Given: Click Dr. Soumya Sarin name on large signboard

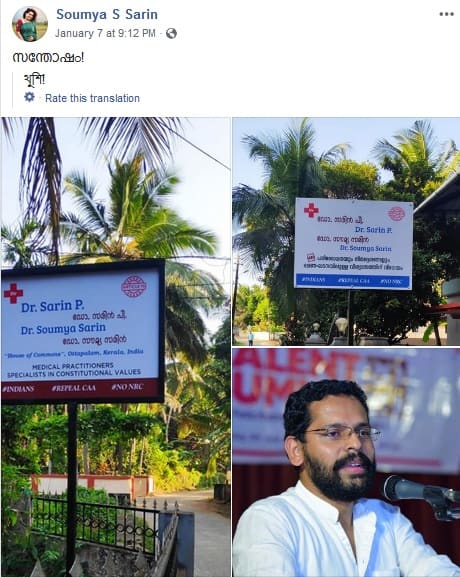Looking at the screenshot, I should 63,329.
